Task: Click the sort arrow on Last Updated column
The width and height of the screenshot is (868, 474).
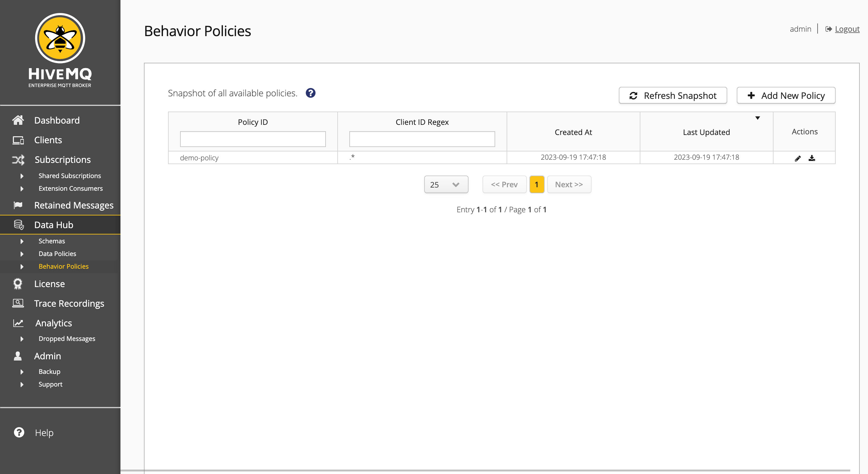Action: point(757,118)
